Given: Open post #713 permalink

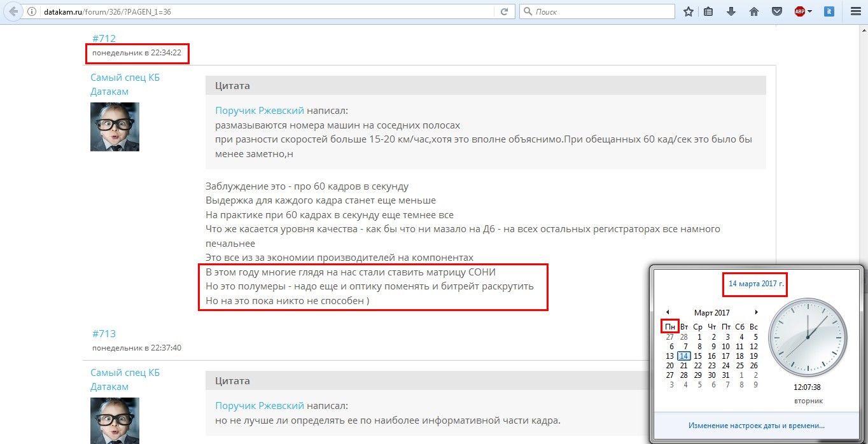Looking at the screenshot, I should pyautogui.click(x=104, y=333).
